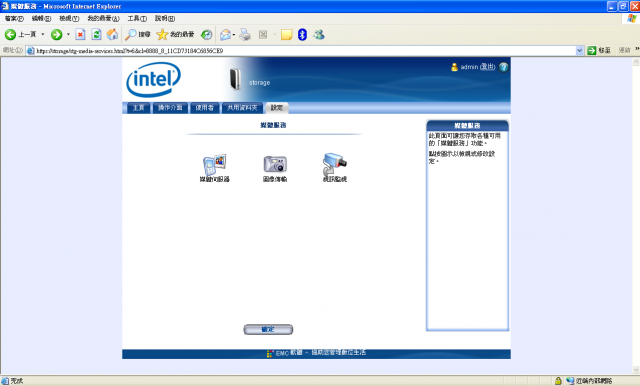
Task: Click the 'storage' device name text
Action: click(x=260, y=82)
